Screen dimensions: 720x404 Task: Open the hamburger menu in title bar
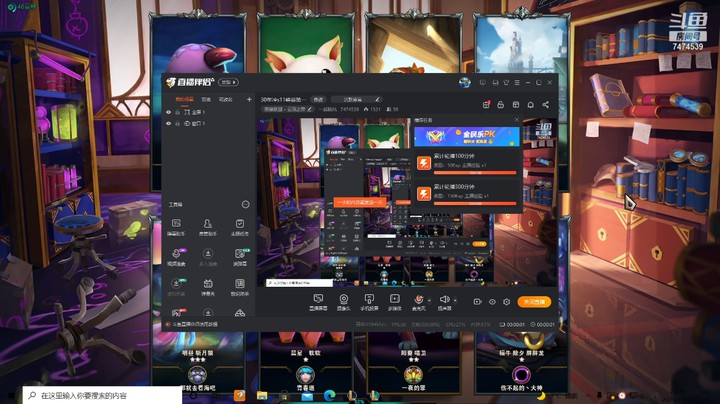517,83
